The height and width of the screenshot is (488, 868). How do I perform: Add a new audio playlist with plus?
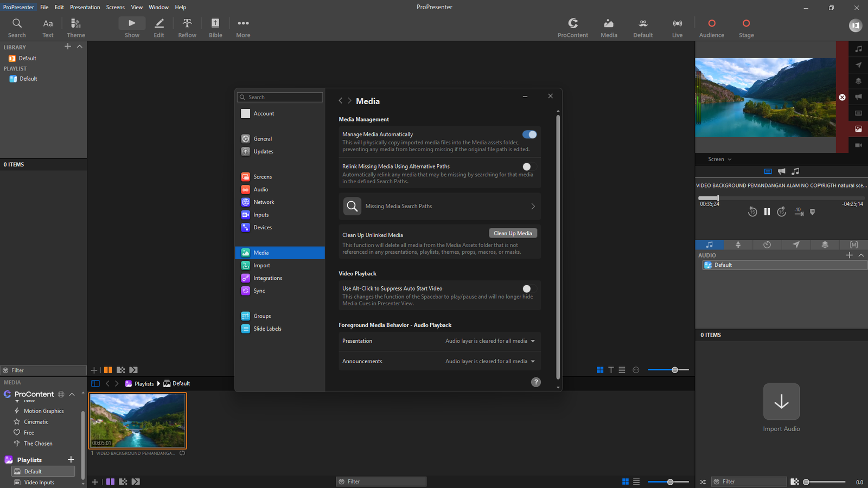[x=850, y=255]
